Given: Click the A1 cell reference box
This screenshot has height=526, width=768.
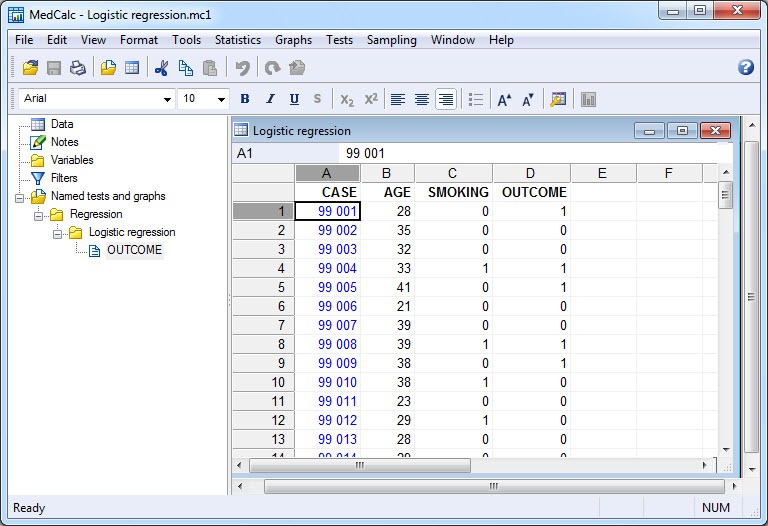Looking at the screenshot, I should 285,153.
